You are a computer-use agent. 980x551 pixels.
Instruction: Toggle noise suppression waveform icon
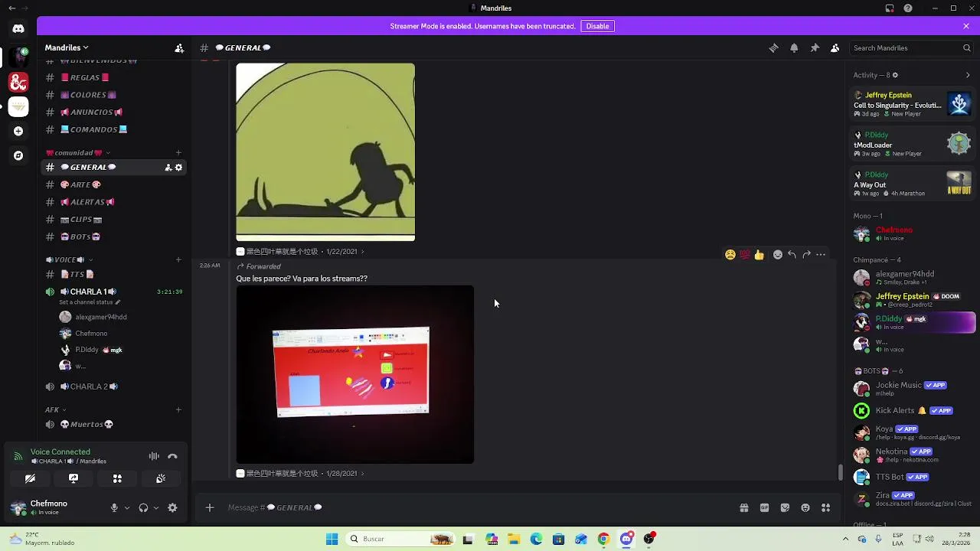[x=154, y=456]
